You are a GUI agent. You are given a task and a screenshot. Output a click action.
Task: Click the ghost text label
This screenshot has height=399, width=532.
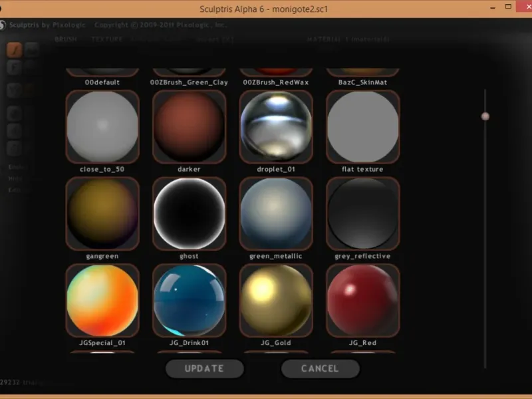pyautogui.click(x=189, y=256)
